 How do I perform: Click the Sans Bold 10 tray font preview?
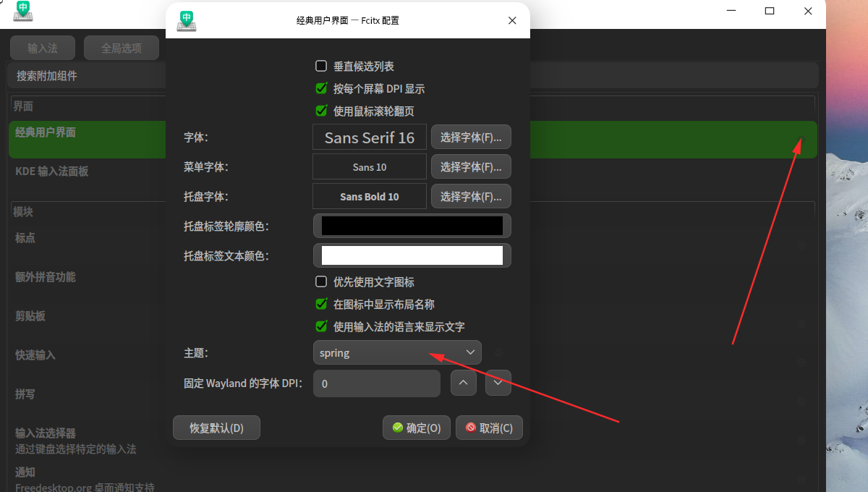(x=370, y=196)
